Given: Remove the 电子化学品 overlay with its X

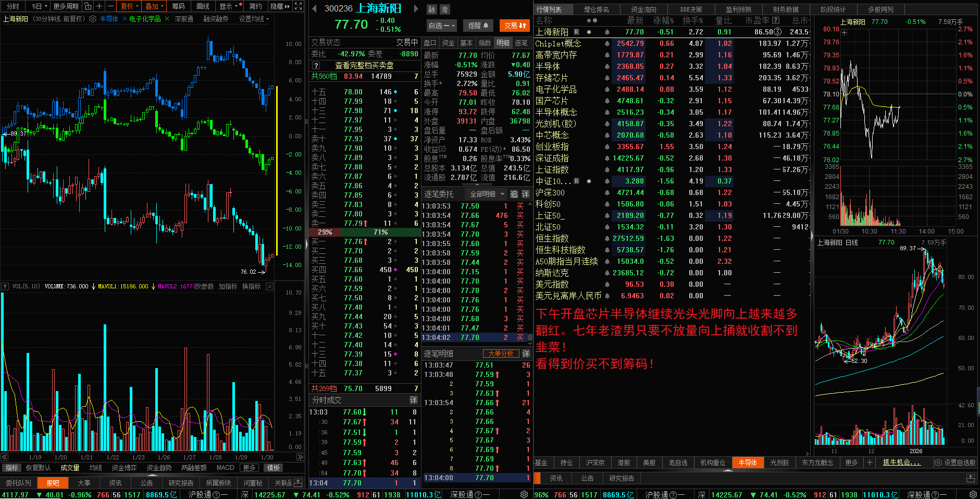Looking at the screenshot, I should 167,19.
